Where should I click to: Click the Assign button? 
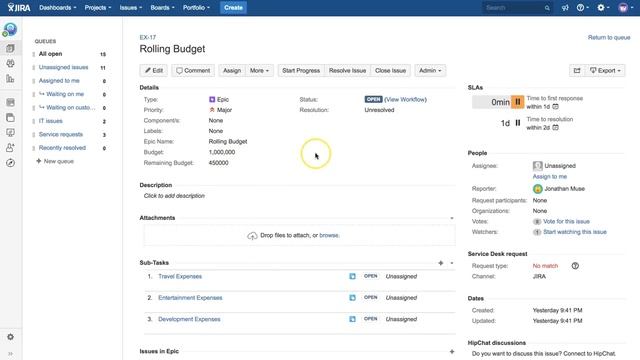[x=232, y=71]
